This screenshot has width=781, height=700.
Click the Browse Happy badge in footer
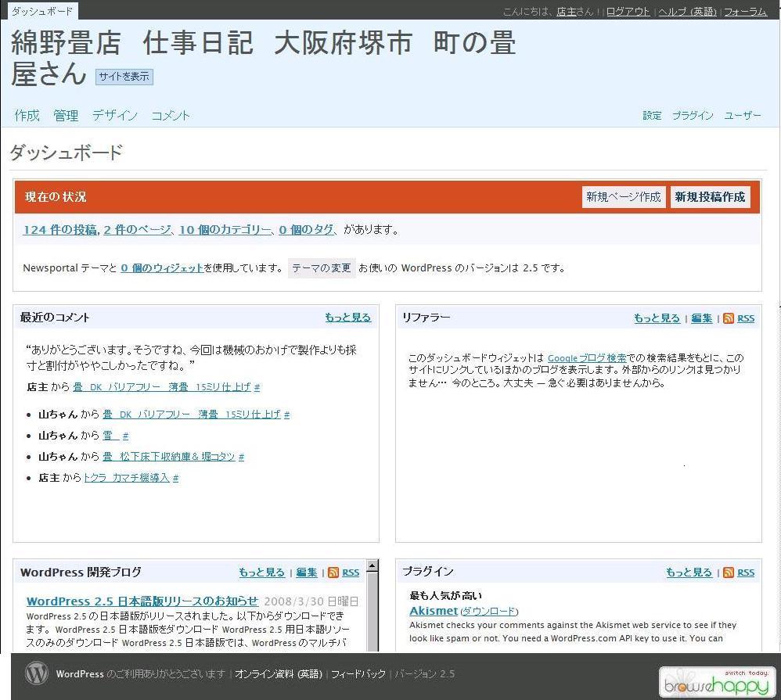pyautogui.click(x=716, y=682)
